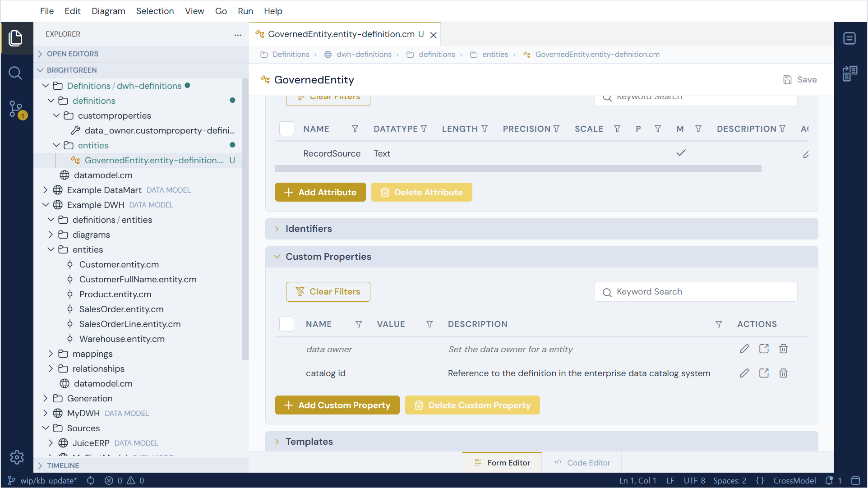This screenshot has height=488, width=868.
Task: Toggle mandatory checkmark for RecordSource
Action: (681, 153)
